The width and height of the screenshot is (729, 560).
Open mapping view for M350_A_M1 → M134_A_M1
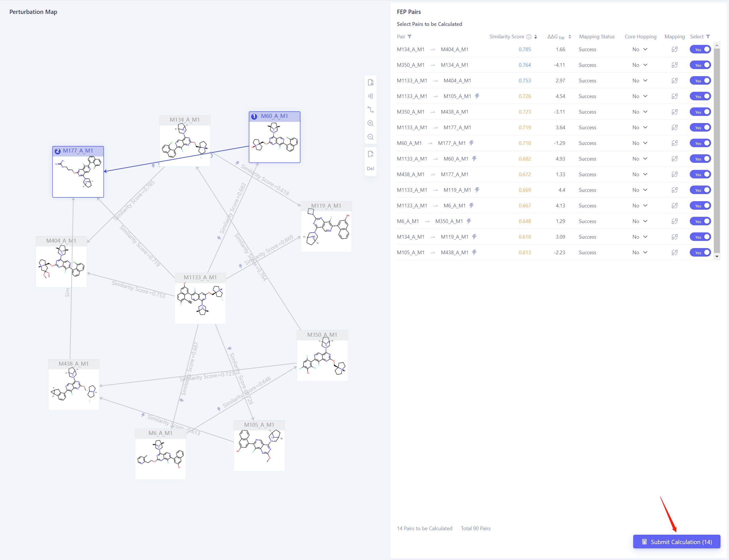point(674,65)
